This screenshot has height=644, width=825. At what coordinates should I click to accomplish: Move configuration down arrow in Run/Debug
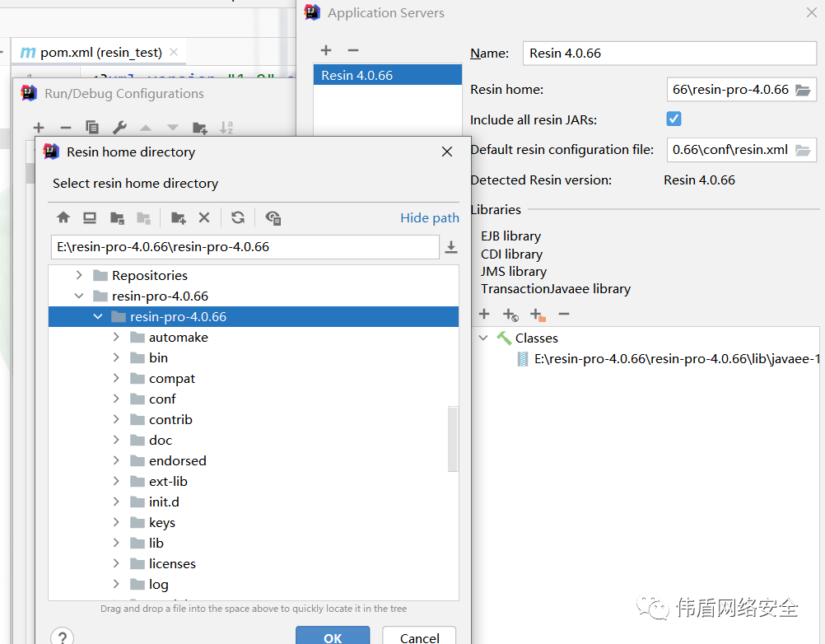173,128
